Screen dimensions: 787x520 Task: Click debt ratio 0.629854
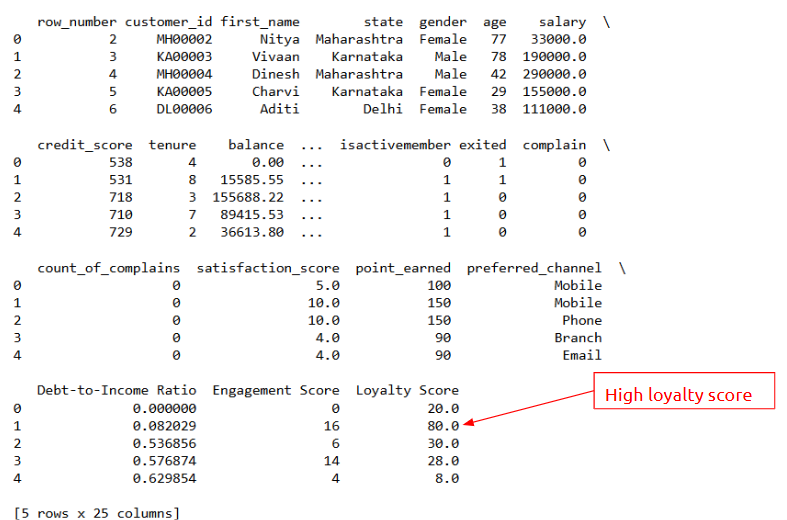pyautogui.click(x=165, y=479)
